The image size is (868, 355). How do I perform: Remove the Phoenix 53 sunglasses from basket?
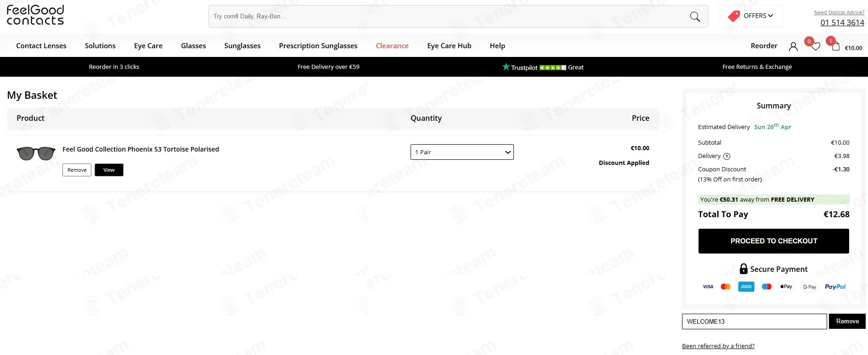77,170
